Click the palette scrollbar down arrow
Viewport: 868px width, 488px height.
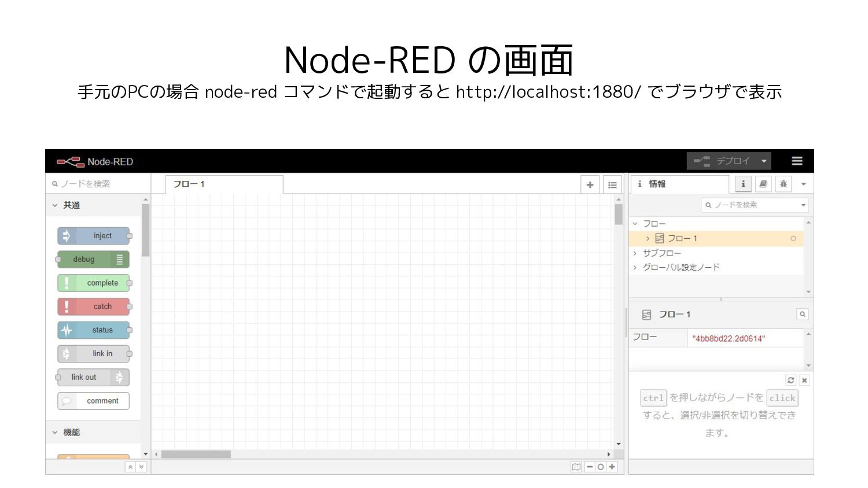[146, 454]
